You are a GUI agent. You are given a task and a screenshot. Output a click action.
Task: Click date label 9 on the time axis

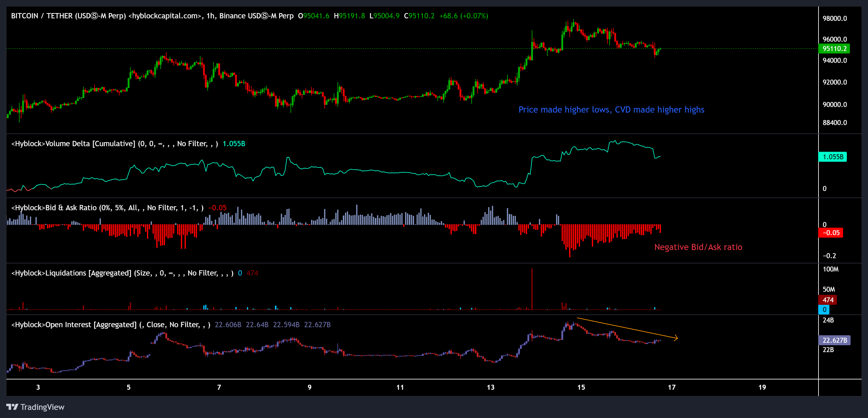click(309, 388)
